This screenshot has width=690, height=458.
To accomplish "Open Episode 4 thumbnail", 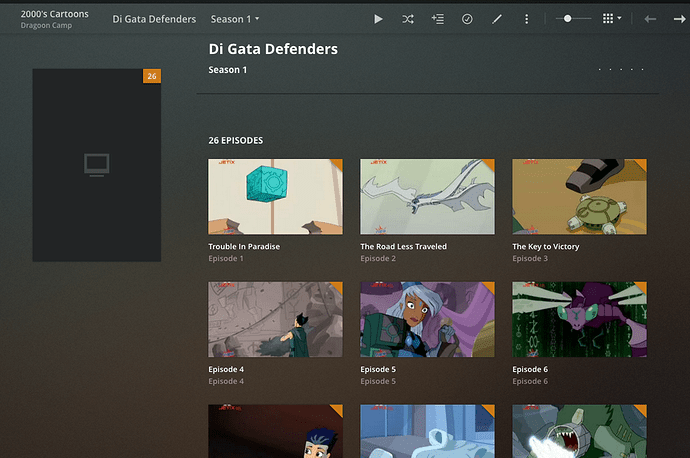I will tap(275, 319).
